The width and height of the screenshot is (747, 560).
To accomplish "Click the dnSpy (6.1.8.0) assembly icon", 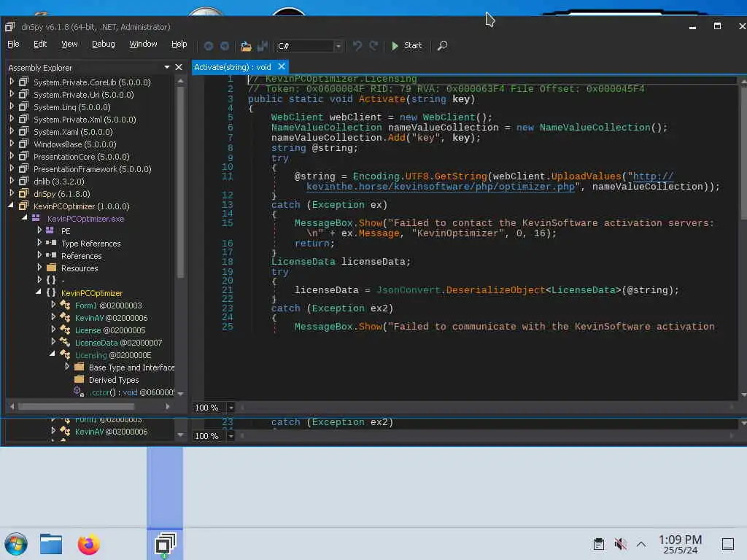I will pyautogui.click(x=23, y=193).
